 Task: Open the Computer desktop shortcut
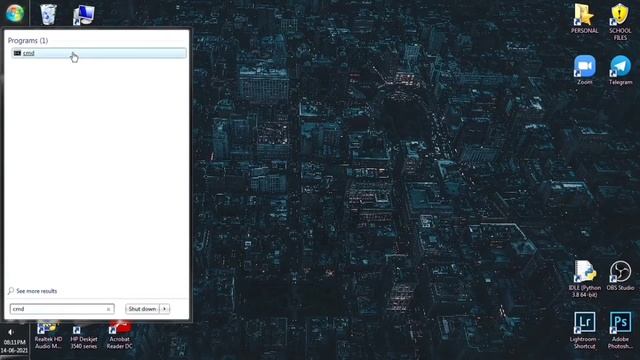coord(84,15)
